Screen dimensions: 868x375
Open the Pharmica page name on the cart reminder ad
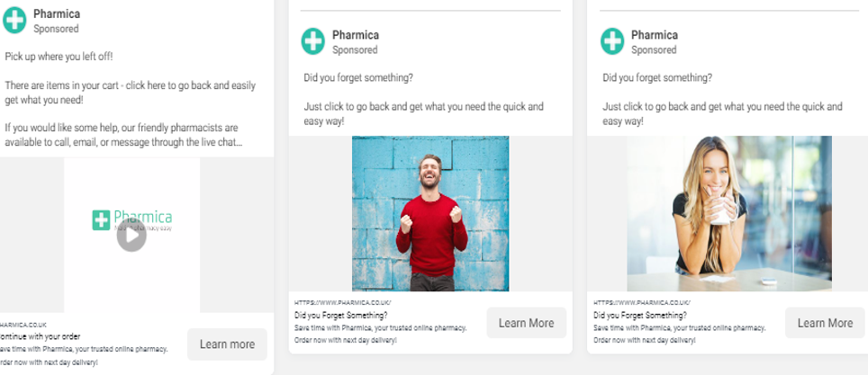click(59, 14)
